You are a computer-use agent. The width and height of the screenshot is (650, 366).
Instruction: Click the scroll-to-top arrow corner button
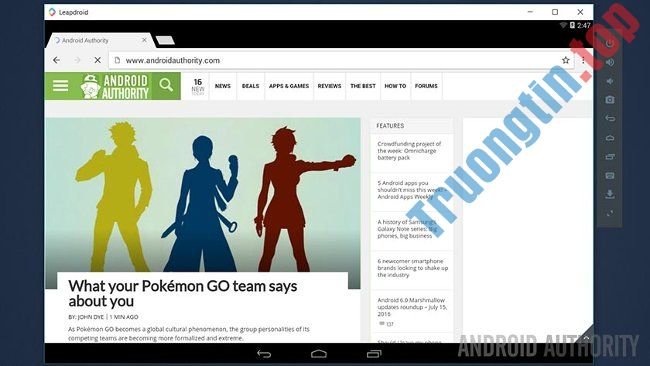[x=586, y=337]
